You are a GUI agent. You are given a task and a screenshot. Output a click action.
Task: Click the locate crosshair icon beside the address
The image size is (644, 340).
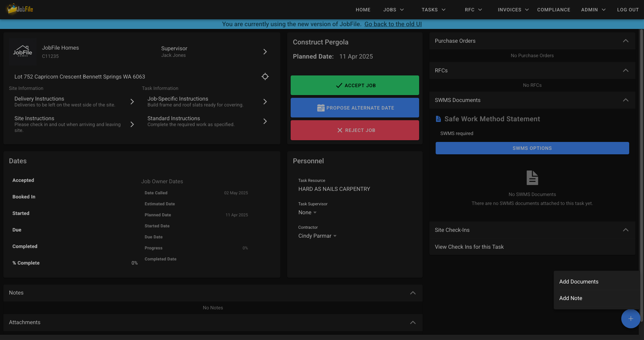point(265,76)
